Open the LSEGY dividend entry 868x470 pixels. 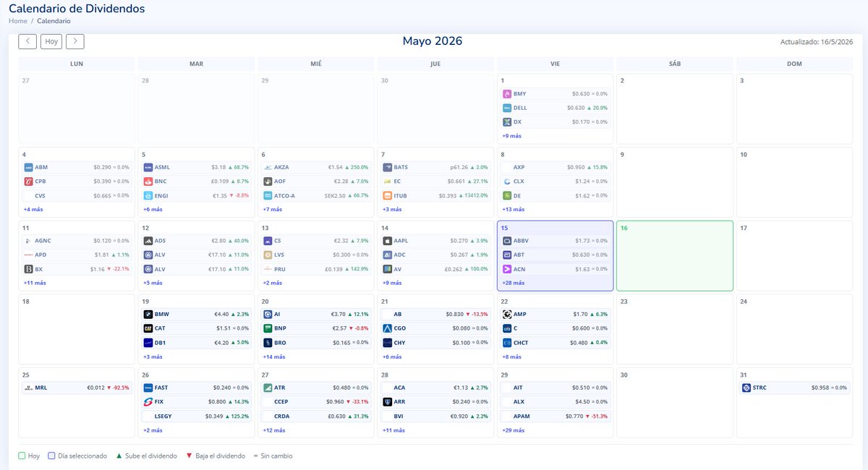[x=196, y=416]
